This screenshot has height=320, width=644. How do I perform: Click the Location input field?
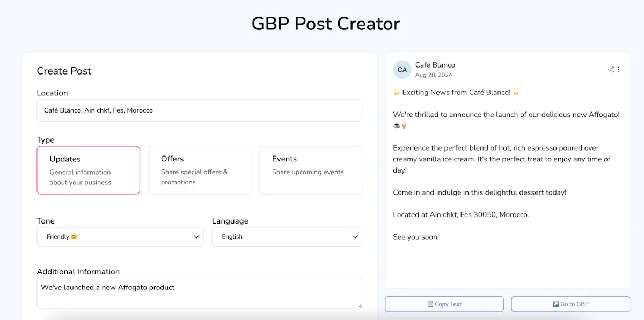point(200,110)
